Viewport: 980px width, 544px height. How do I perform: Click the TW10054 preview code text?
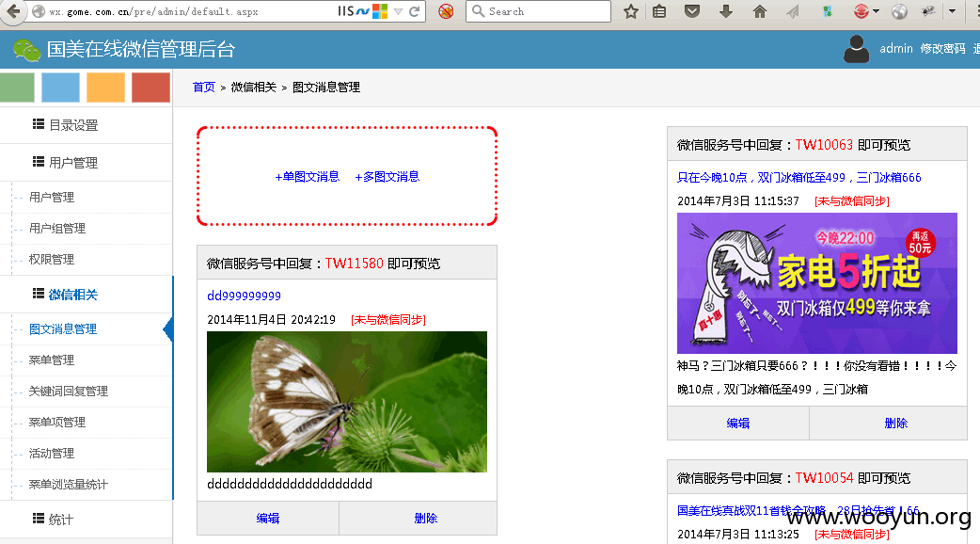pos(824,478)
